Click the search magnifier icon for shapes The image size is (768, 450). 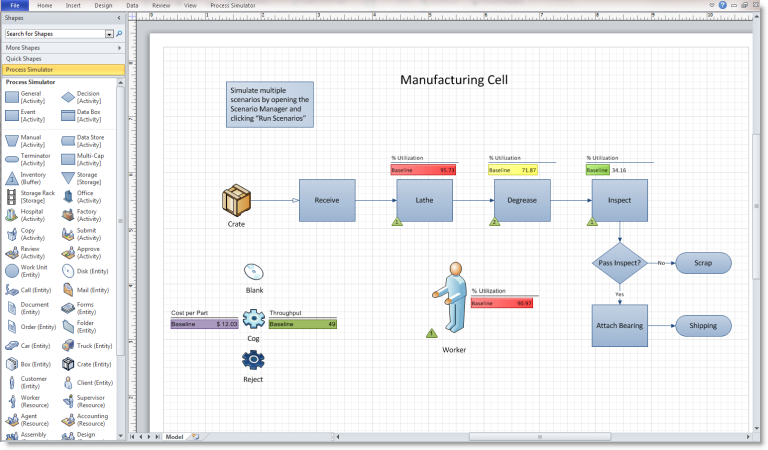tap(119, 34)
